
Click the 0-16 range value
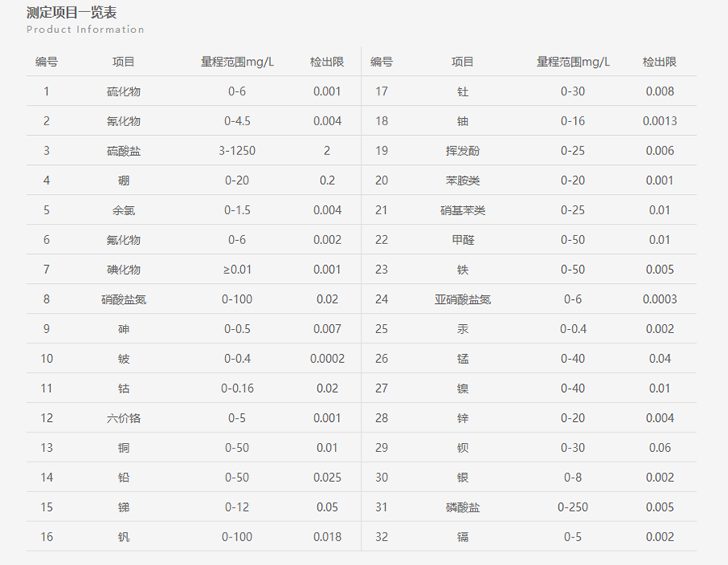573,121
